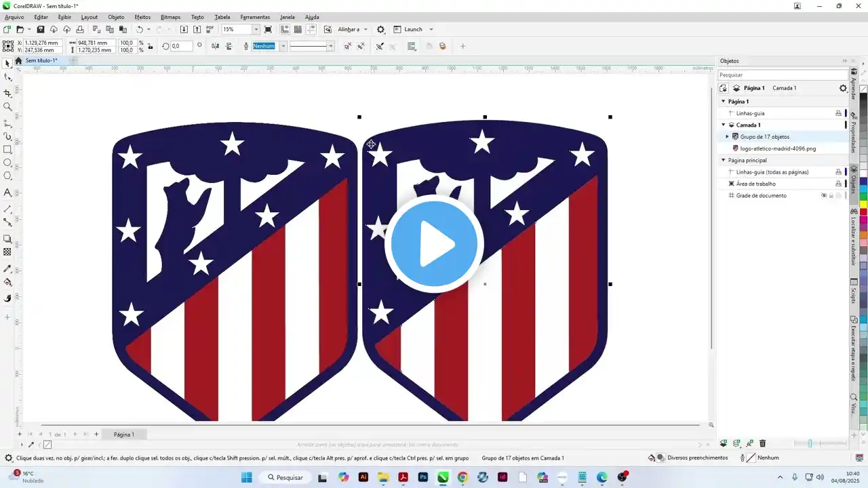Toggle the layer view button in Objetos panel
868x488 pixels.
(x=724, y=88)
